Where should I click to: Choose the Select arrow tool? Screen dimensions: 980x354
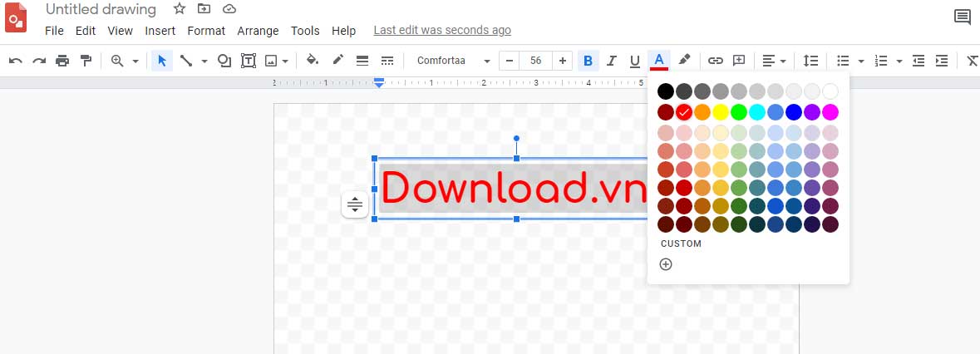click(x=162, y=61)
